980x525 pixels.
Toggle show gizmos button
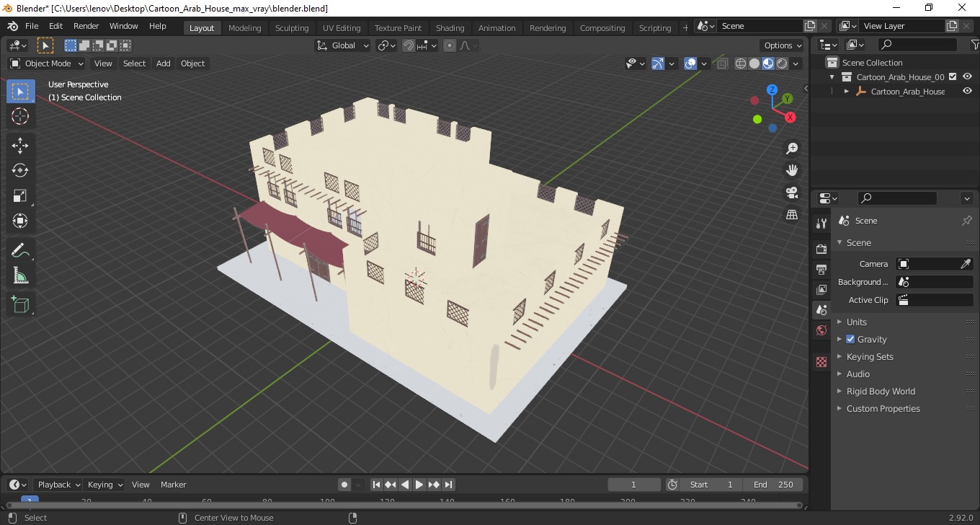[657, 63]
